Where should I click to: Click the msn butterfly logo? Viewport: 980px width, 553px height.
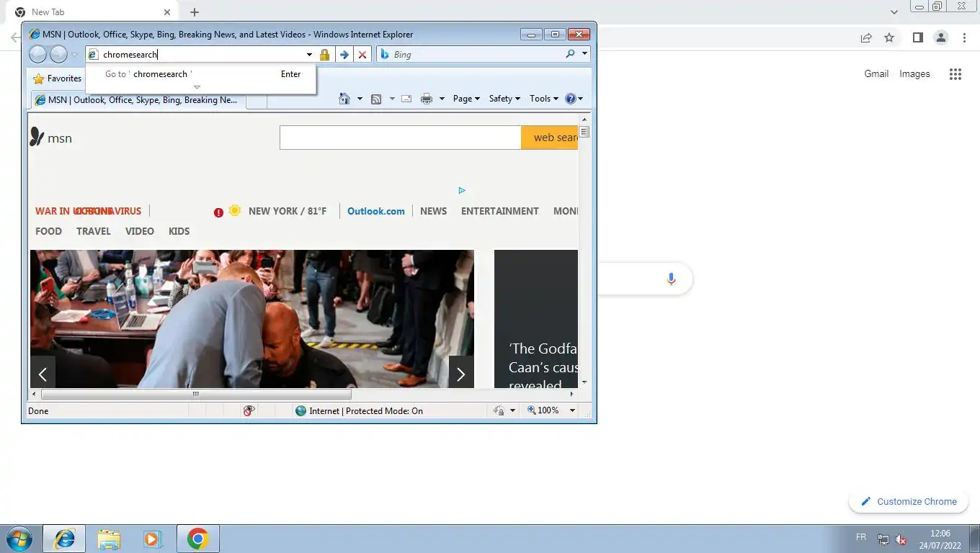(x=50, y=138)
